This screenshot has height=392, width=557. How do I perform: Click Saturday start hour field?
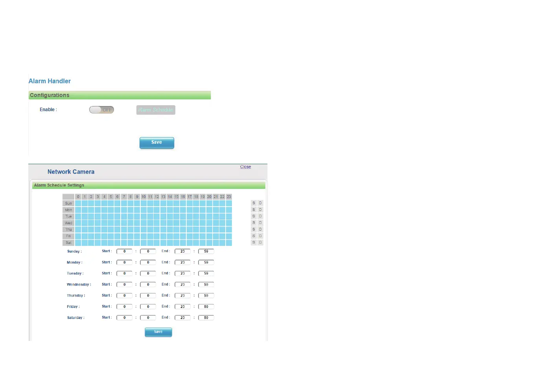tap(125, 318)
